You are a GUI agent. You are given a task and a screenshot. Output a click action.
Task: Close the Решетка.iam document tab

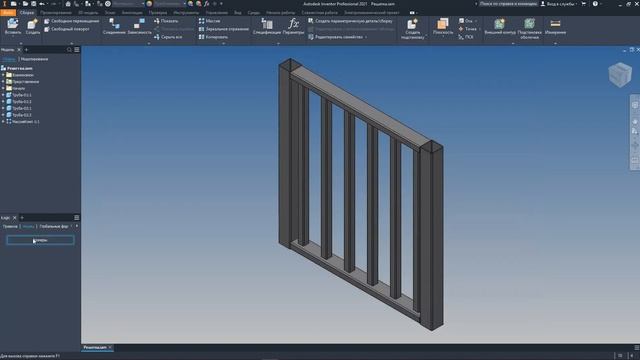tap(110, 347)
